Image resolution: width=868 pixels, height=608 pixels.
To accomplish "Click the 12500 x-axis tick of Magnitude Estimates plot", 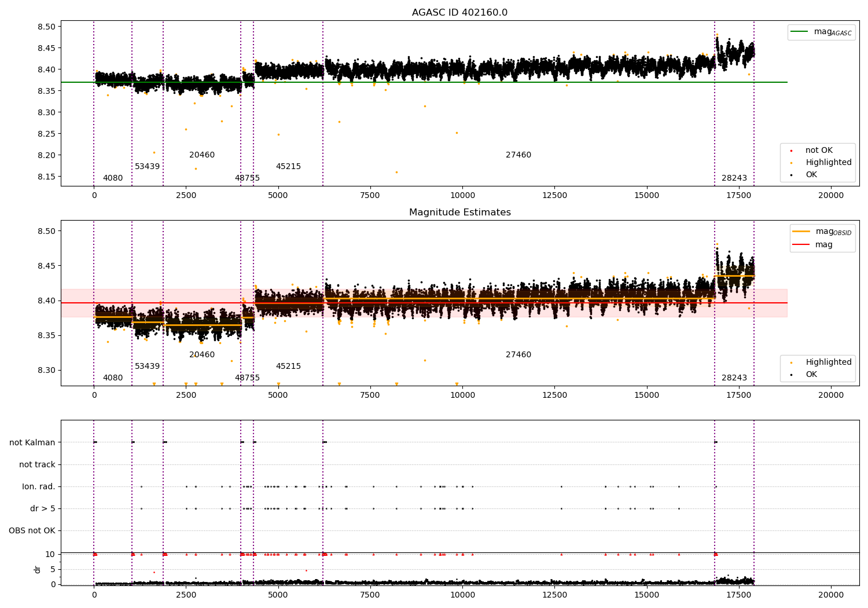I will coord(554,395).
